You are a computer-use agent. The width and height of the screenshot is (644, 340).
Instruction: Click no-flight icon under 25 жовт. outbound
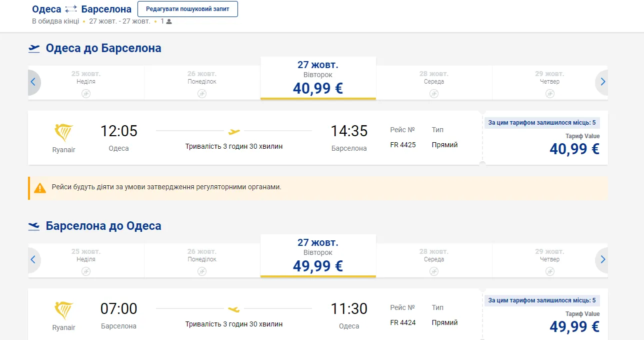click(x=86, y=94)
